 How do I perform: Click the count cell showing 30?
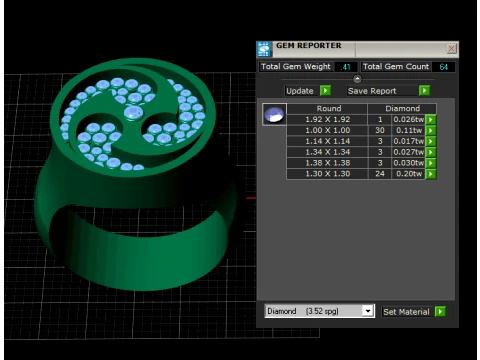coord(380,130)
